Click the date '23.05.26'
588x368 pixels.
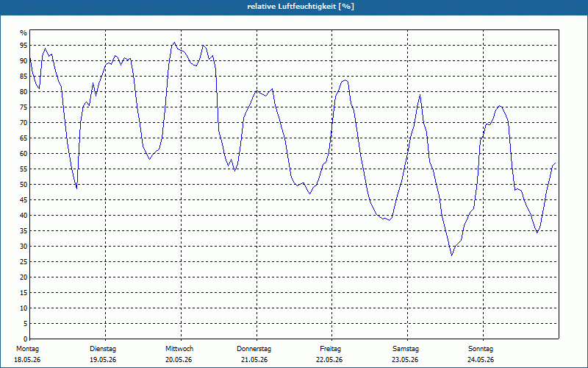coord(406,360)
